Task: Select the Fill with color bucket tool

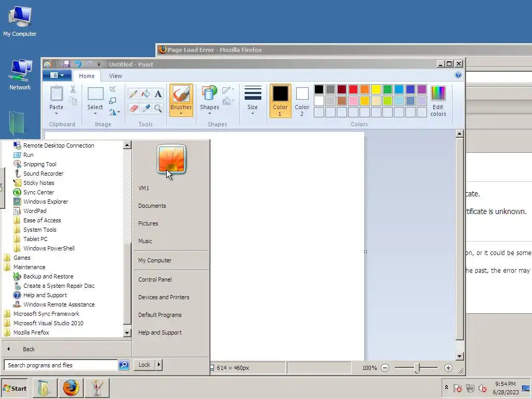Action: pos(146,94)
